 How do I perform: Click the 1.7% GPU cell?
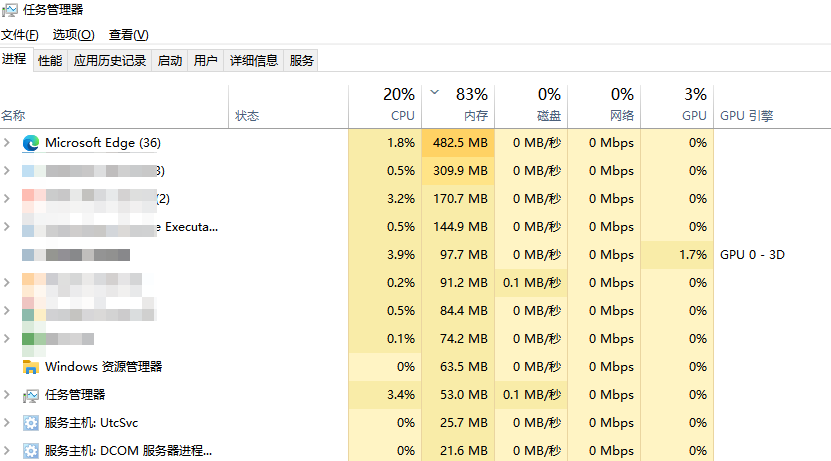(677, 255)
